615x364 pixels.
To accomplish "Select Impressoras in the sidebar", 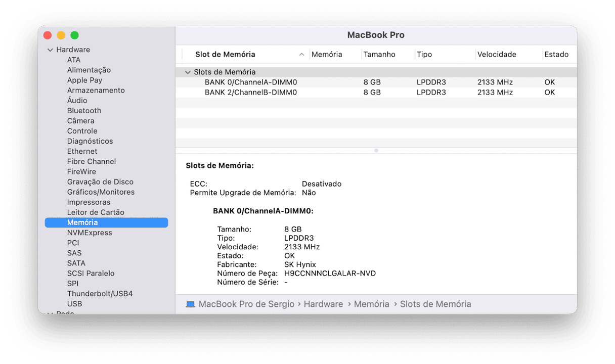I will 89,202.
